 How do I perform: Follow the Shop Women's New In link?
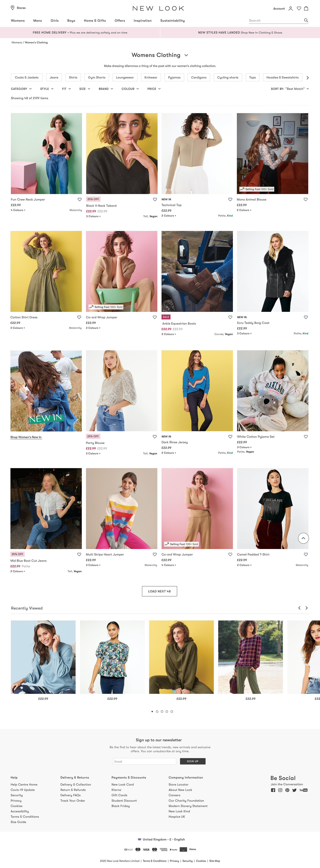tap(26, 437)
